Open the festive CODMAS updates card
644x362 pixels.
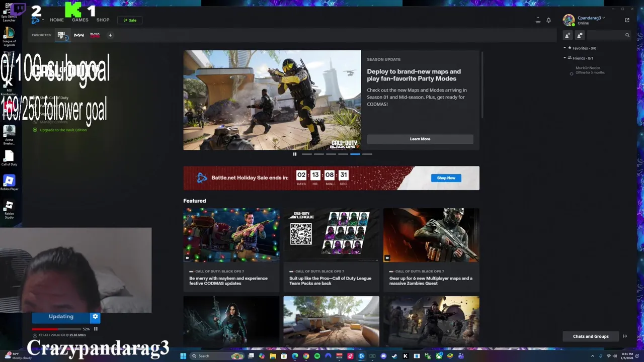click(x=231, y=250)
